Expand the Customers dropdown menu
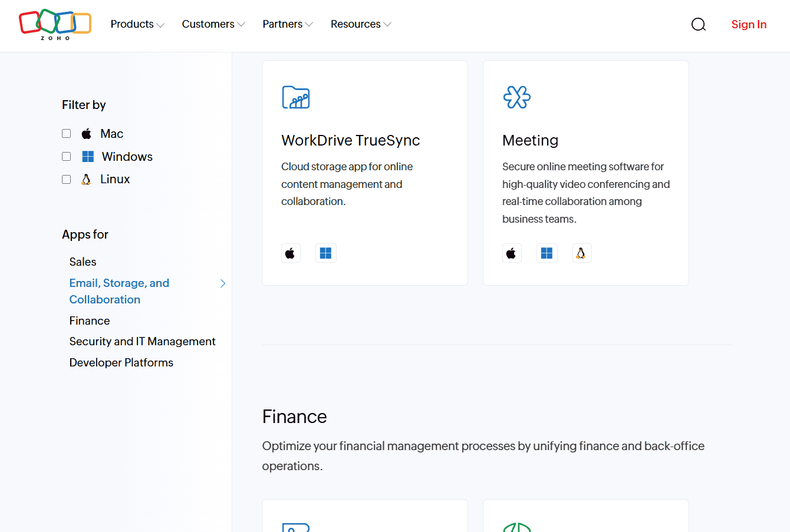Viewport: 790px width, 532px height. tap(213, 24)
